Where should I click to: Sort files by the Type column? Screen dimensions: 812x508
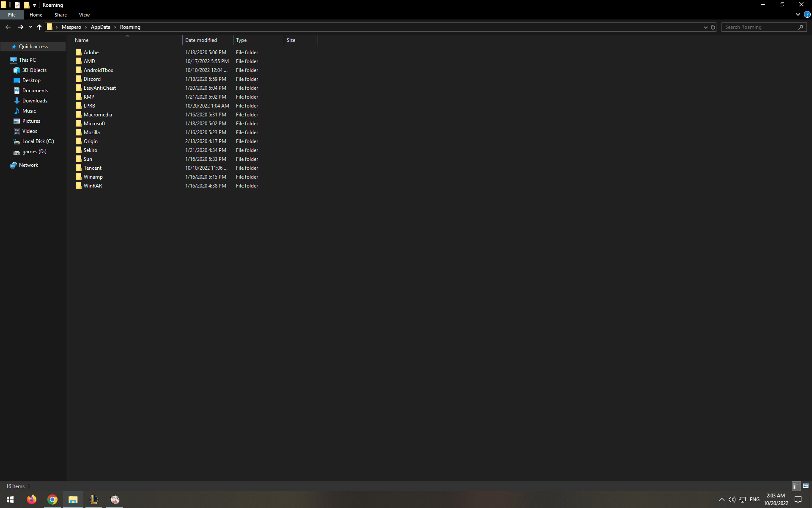(x=259, y=40)
